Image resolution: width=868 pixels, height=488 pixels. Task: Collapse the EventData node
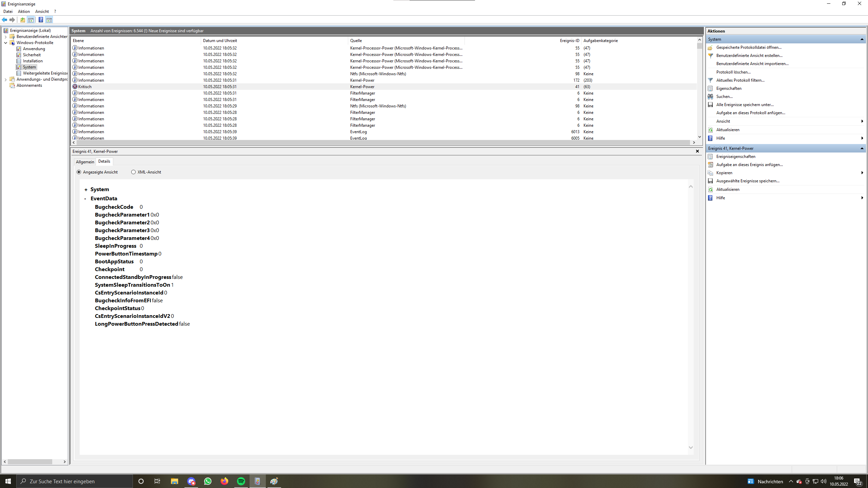(x=85, y=199)
